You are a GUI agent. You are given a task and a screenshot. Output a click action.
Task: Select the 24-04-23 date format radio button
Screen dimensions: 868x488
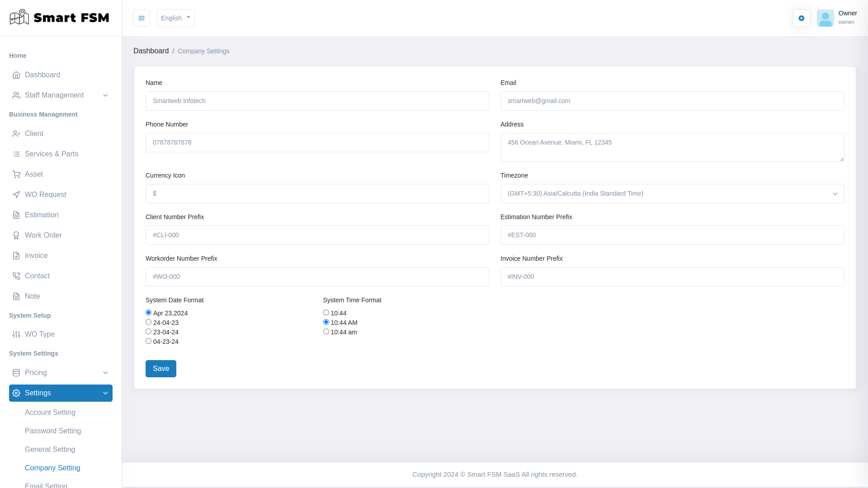(148, 322)
